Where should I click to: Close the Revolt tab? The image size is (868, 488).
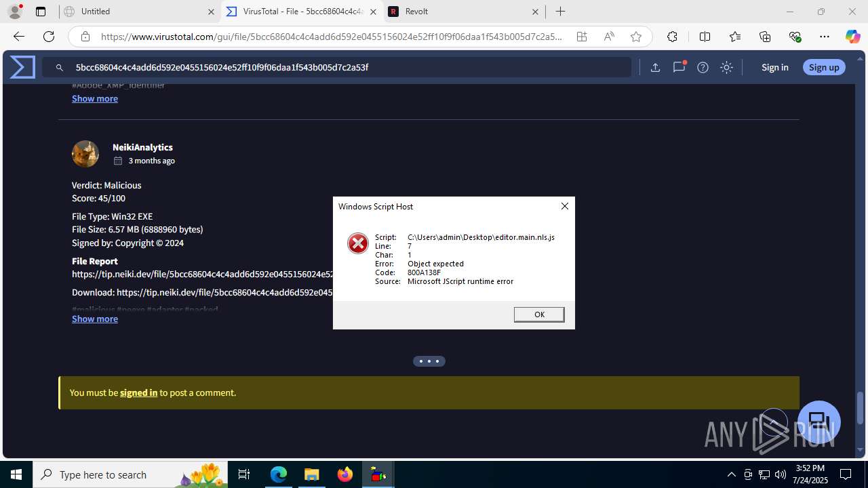click(x=535, y=12)
